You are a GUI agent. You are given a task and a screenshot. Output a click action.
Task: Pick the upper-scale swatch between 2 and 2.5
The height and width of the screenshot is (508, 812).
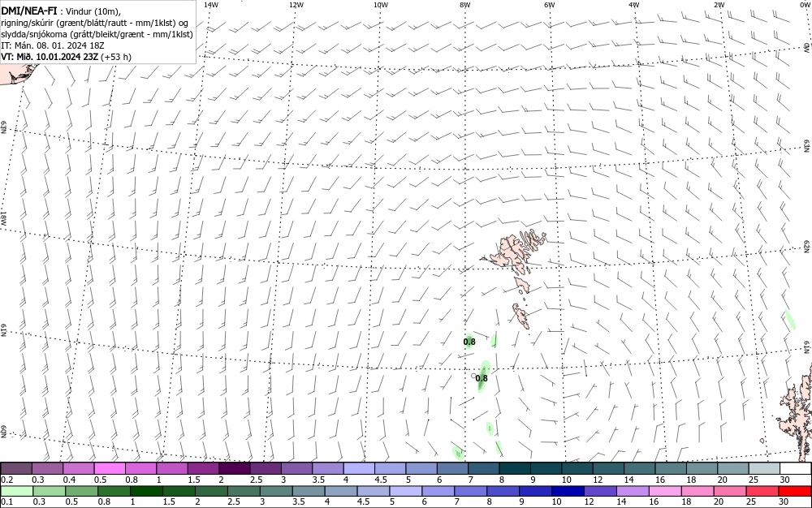(235, 468)
